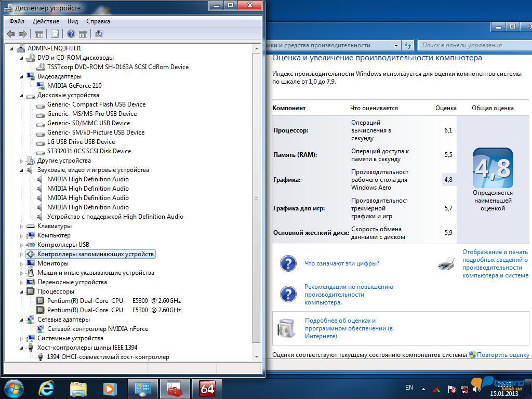Click the printer icon for detailed report

tap(446, 264)
